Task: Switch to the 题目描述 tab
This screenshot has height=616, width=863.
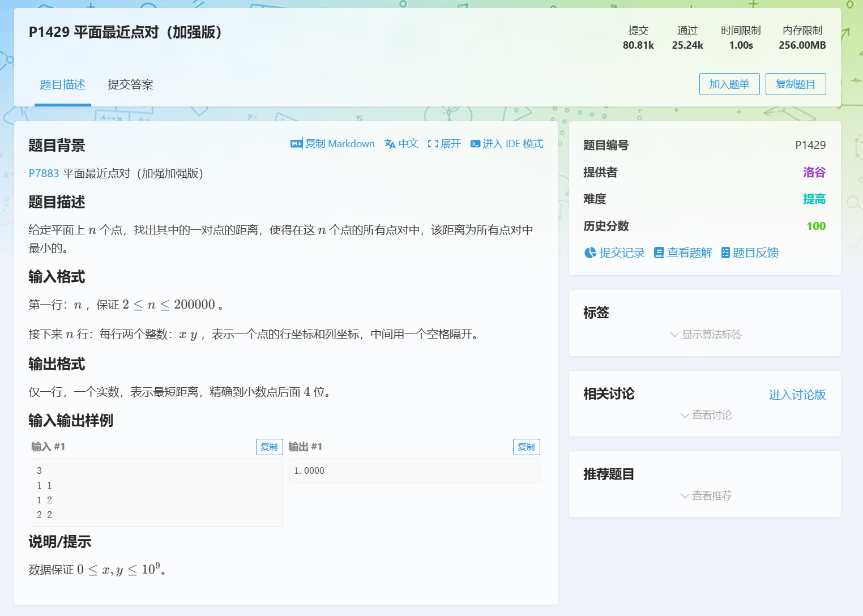Action: pyautogui.click(x=62, y=84)
